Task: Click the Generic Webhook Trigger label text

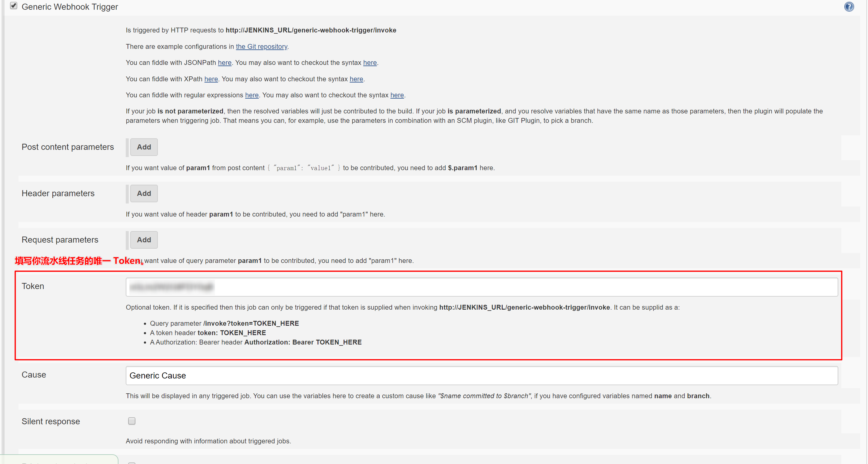Action: [70, 7]
